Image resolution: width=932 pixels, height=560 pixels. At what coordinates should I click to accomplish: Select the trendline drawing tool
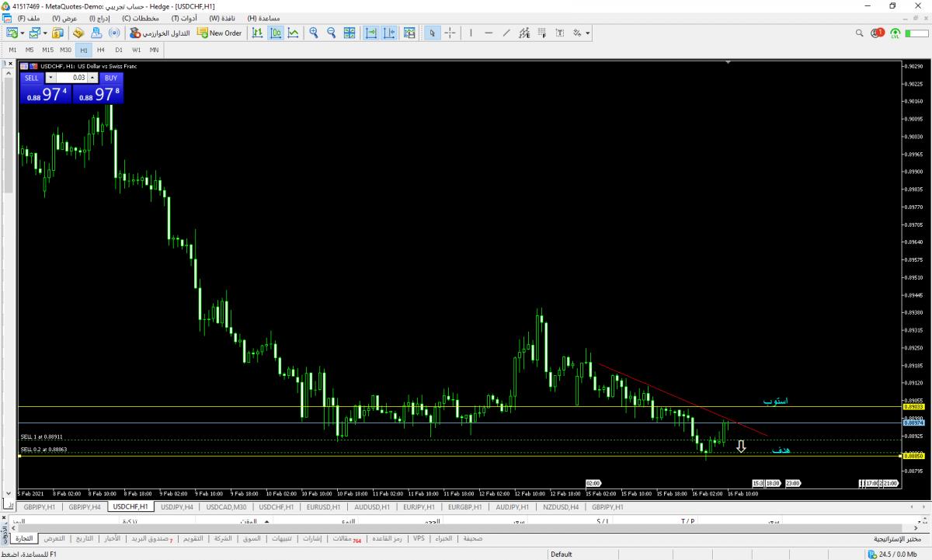point(506,33)
